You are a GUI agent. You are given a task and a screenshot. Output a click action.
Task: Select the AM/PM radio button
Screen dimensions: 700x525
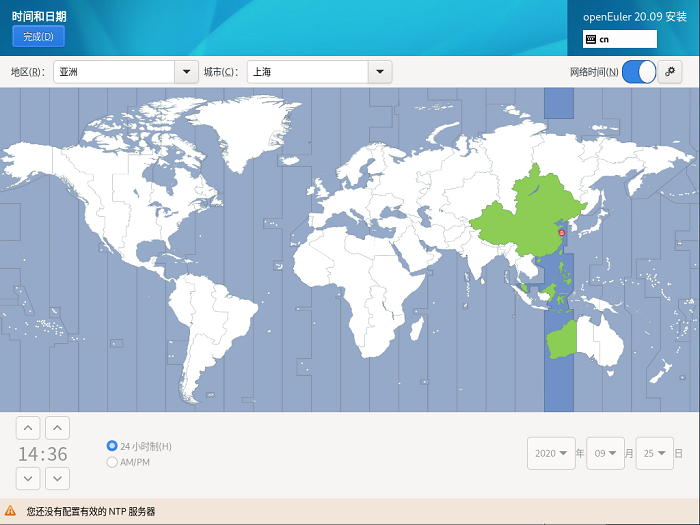pyautogui.click(x=112, y=462)
